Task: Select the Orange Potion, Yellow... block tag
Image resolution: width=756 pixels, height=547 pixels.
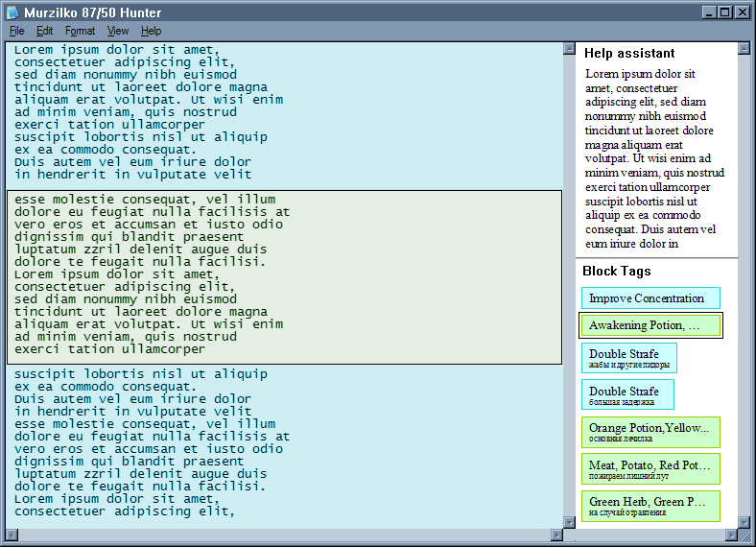Action: (650, 432)
